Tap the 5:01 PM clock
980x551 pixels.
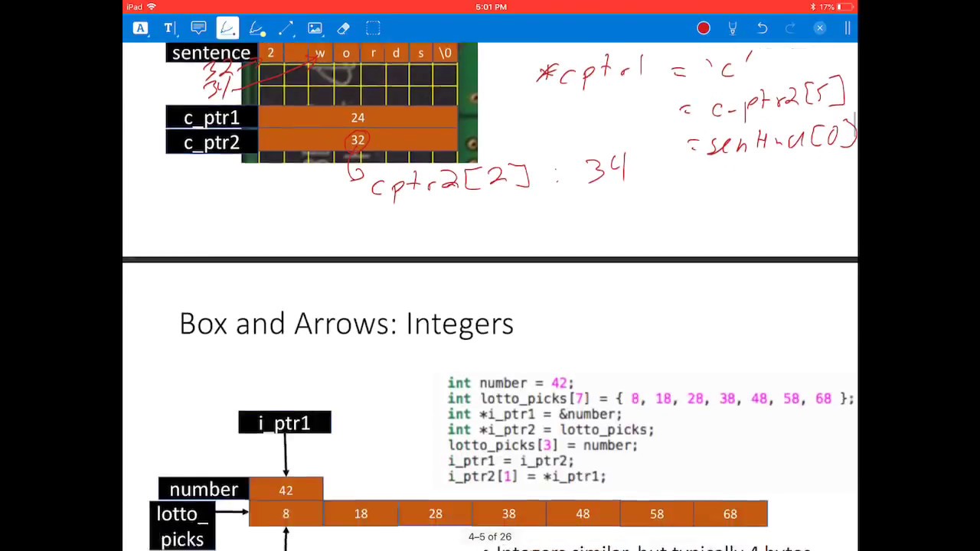pyautogui.click(x=491, y=7)
